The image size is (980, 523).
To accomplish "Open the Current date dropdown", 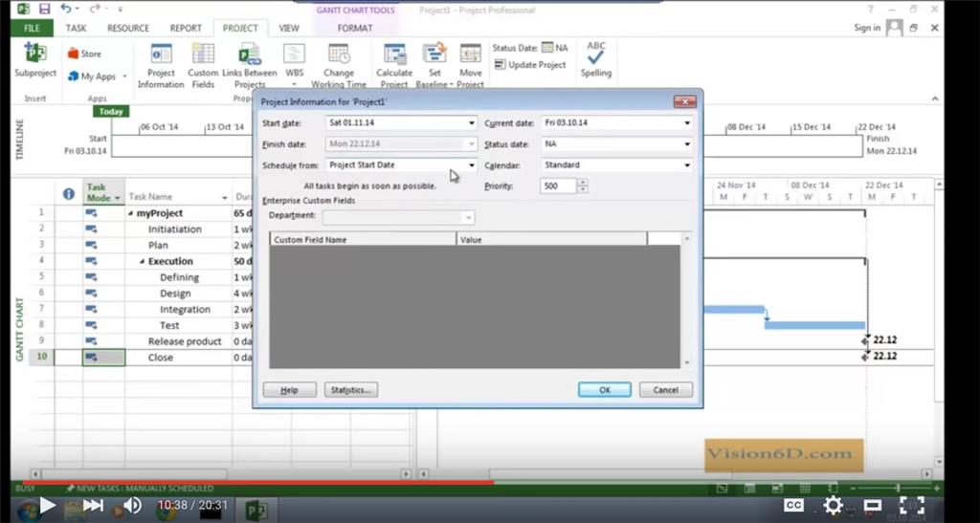I will click(687, 123).
